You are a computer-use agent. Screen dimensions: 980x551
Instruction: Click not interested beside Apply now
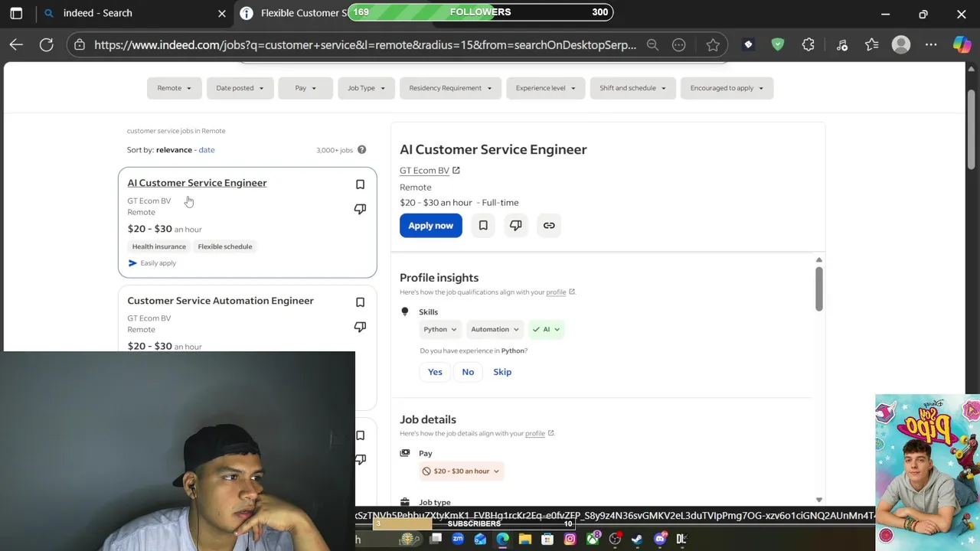(x=516, y=225)
